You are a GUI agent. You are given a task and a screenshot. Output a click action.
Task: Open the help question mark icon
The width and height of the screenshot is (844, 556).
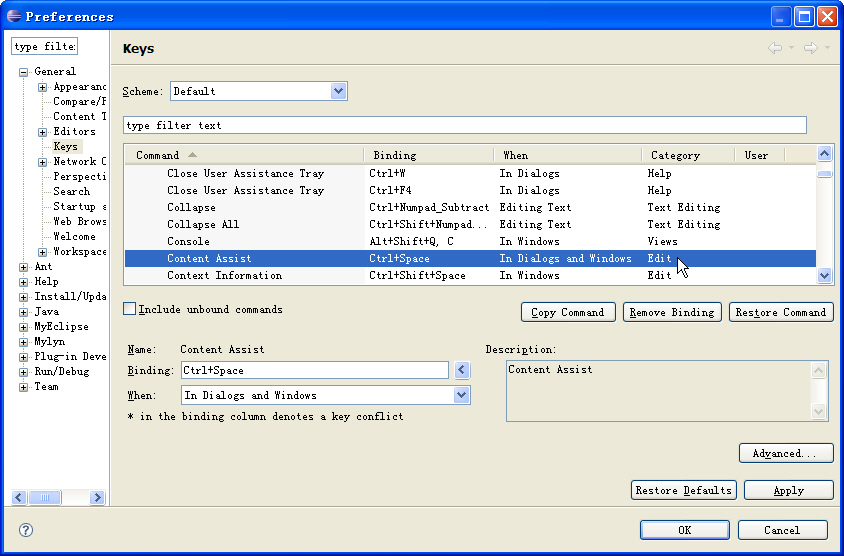(25, 530)
